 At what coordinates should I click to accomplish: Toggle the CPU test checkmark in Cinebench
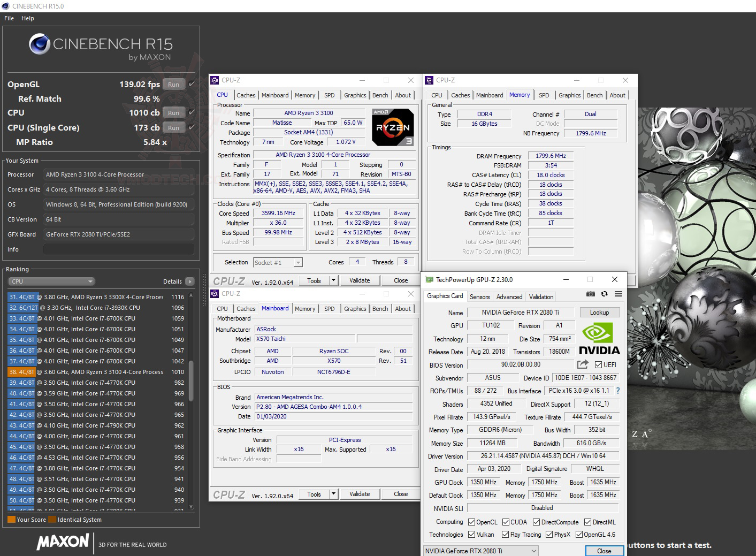coord(192,112)
